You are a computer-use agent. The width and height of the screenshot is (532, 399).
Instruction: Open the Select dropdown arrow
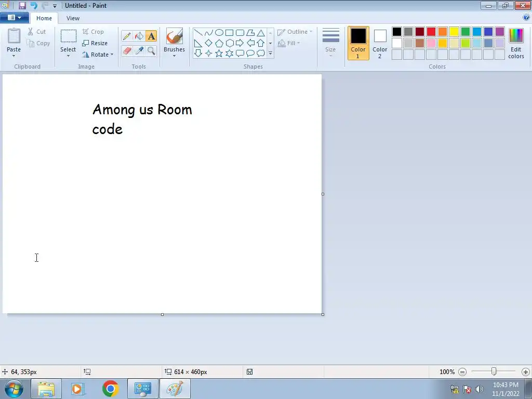[x=68, y=56]
